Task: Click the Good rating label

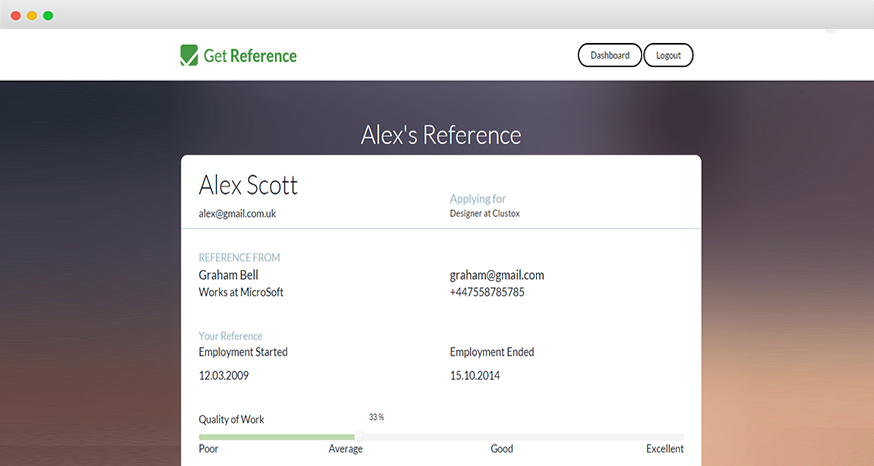Action: coord(502,449)
